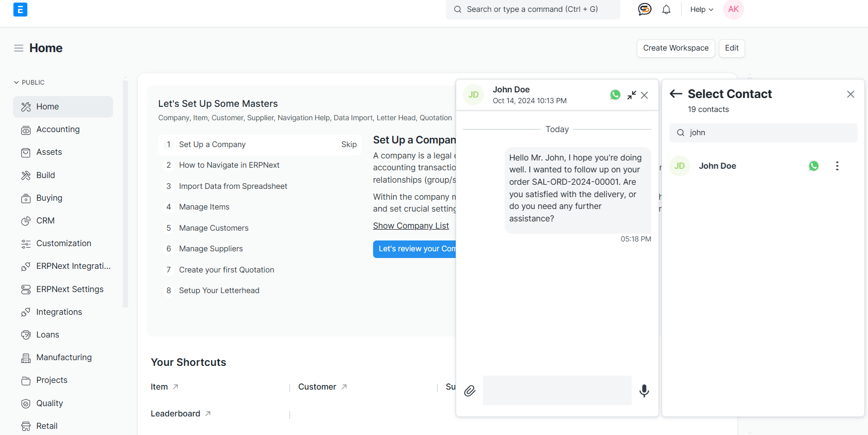868x435 pixels.
Task: Click the chat message input box
Action: pos(557,390)
